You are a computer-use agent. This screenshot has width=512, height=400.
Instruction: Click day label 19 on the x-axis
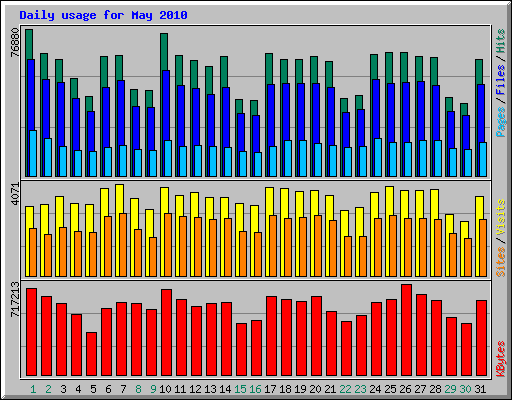[x=300, y=389]
